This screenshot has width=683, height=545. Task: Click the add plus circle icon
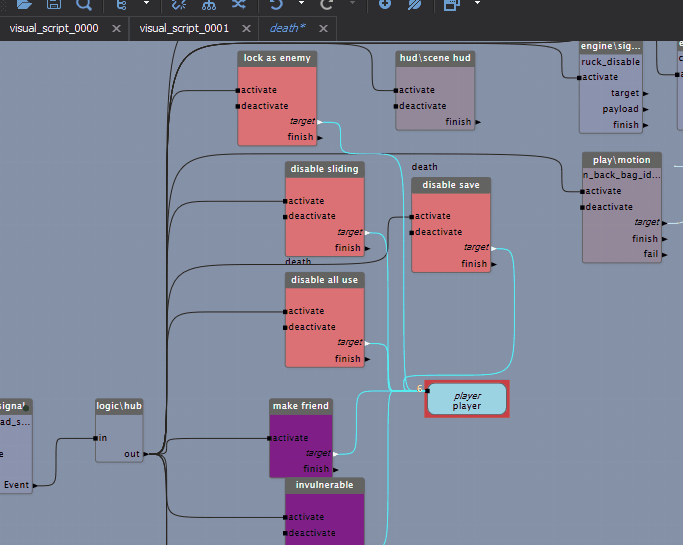tap(385, 4)
